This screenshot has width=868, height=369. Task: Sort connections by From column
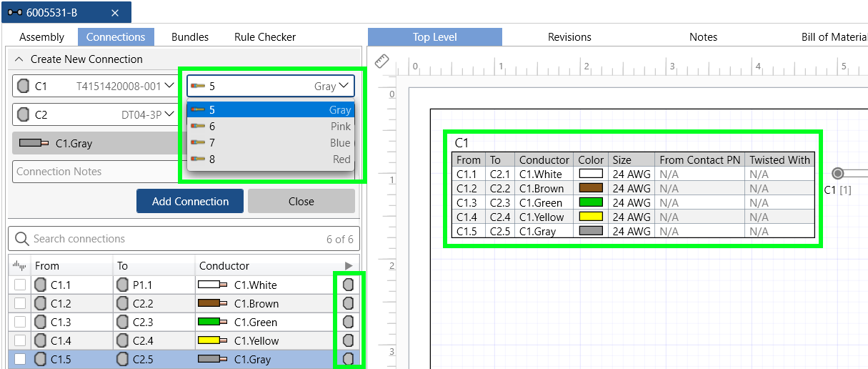pos(47,266)
